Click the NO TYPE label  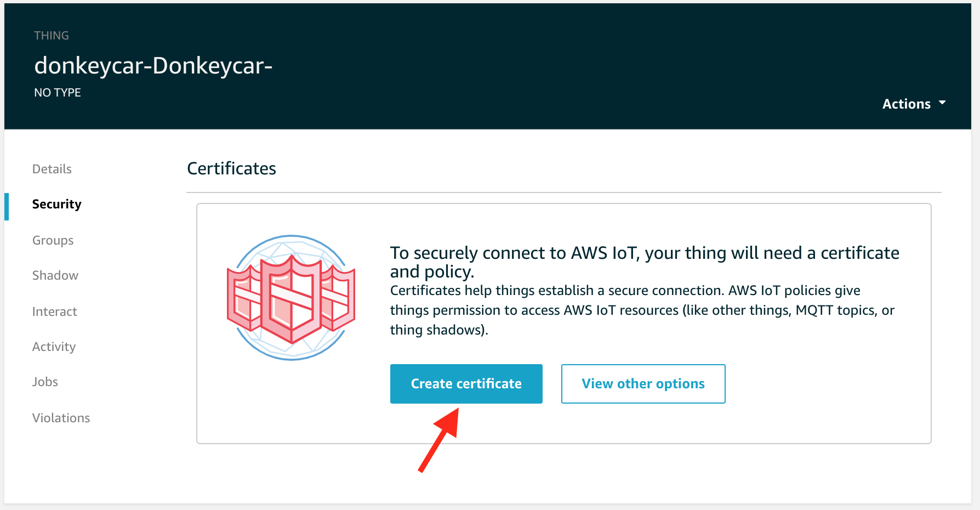pyautogui.click(x=58, y=93)
